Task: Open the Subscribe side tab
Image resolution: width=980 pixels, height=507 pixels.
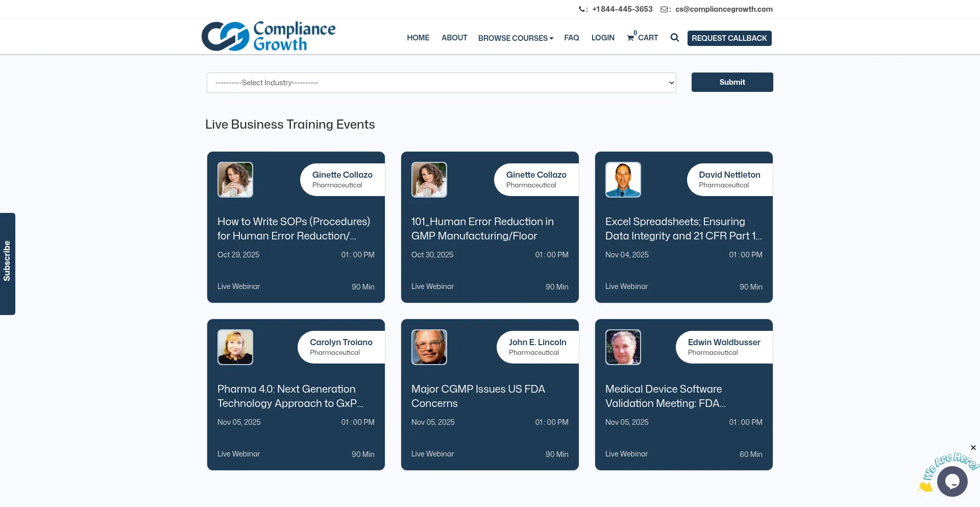Action: tap(7, 263)
